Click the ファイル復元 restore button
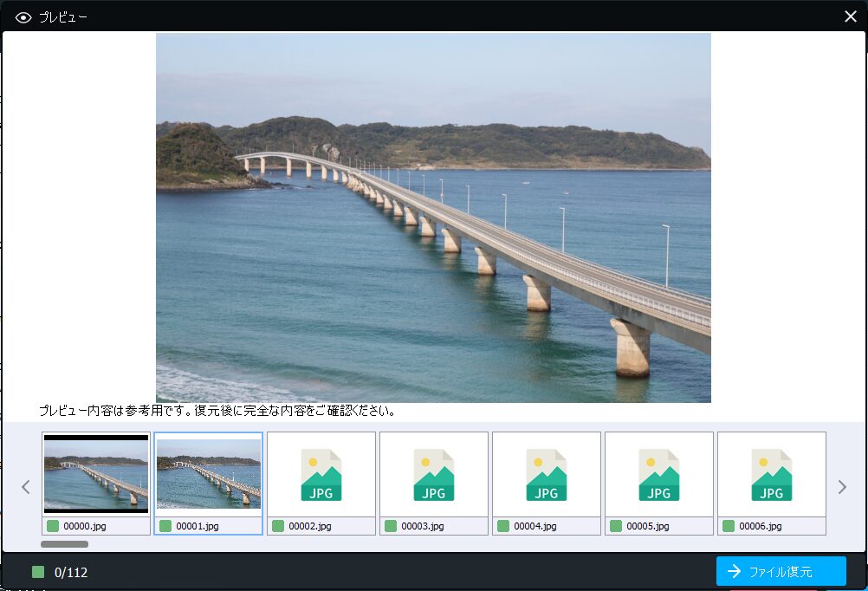 (781, 572)
